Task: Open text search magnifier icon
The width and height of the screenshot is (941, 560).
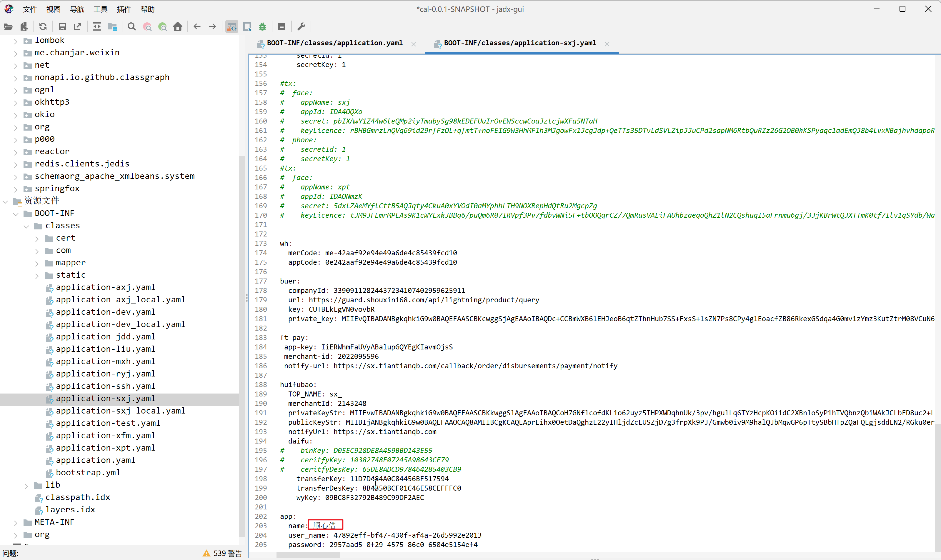Action: [132, 26]
